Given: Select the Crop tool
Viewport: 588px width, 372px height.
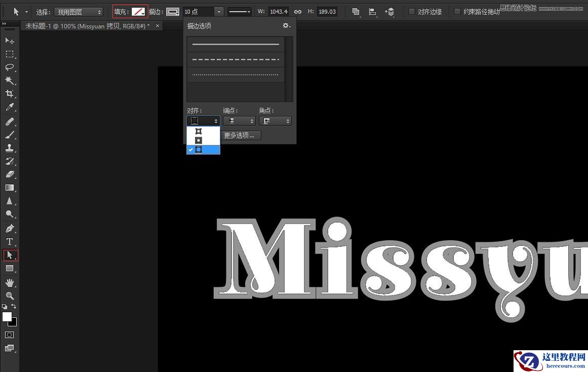Looking at the screenshot, I should (x=9, y=94).
